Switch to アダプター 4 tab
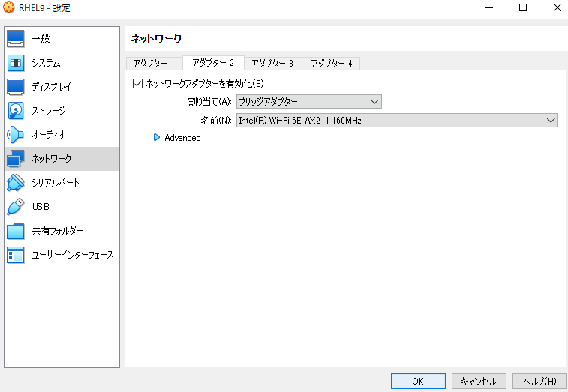Viewport: 568px width, 392px height. point(332,64)
